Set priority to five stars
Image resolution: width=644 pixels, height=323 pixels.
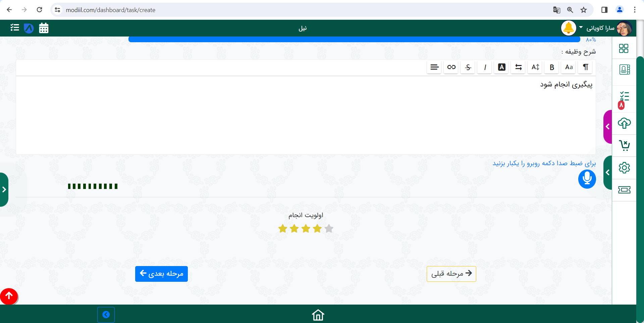[x=329, y=229]
